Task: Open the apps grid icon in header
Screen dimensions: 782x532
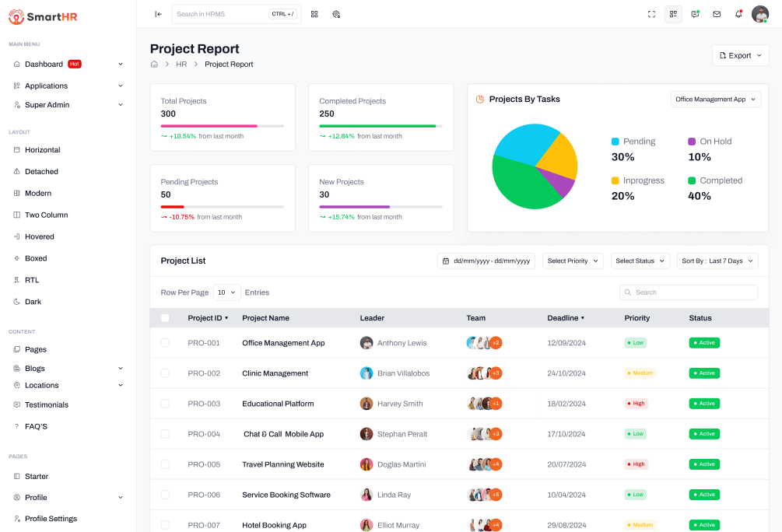Action: coord(314,14)
